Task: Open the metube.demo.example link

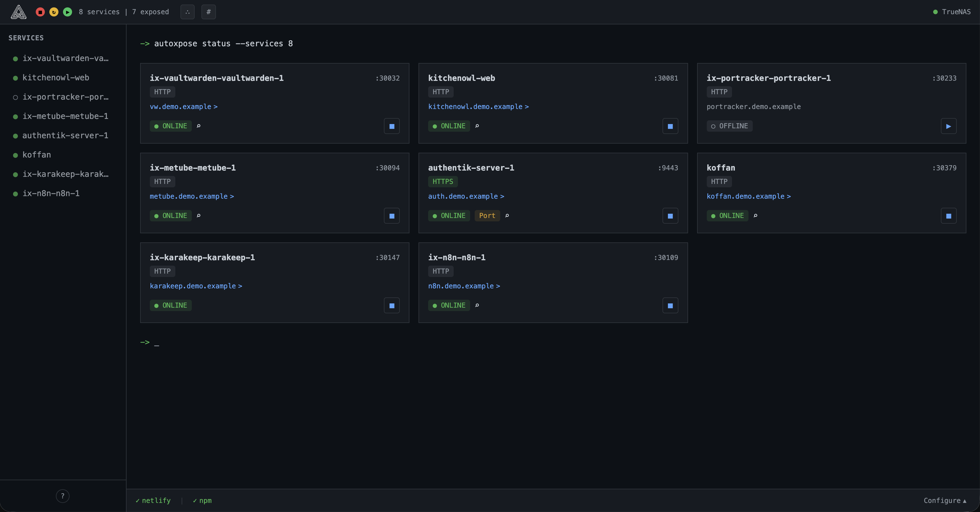Action: click(192, 196)
